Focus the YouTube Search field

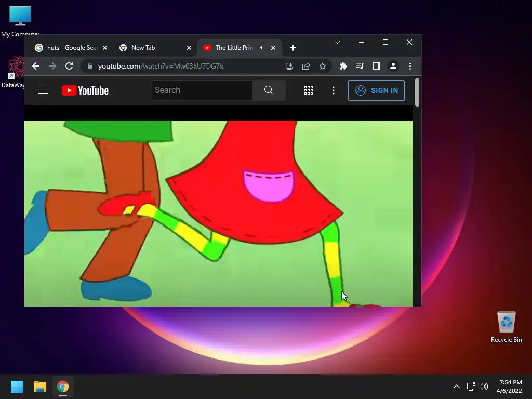[x=202, y=90]
